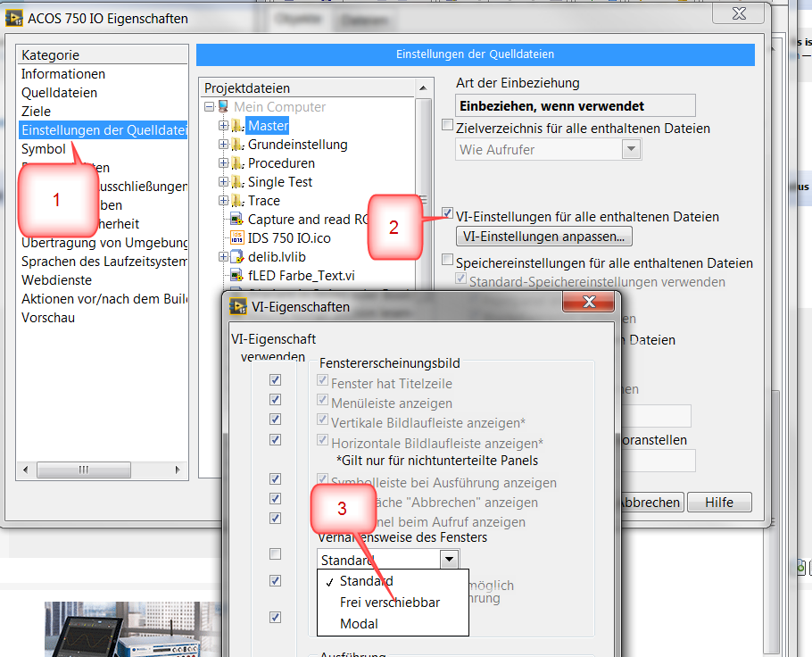812x657 pixels.
Task: Open the Symbol category
Action: [x=43, y=149]
